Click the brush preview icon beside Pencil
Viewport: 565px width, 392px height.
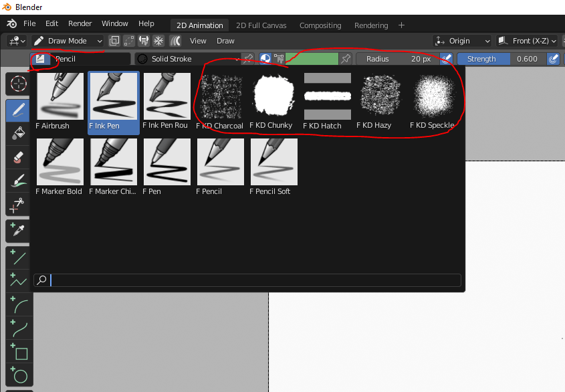click(40, 59)
